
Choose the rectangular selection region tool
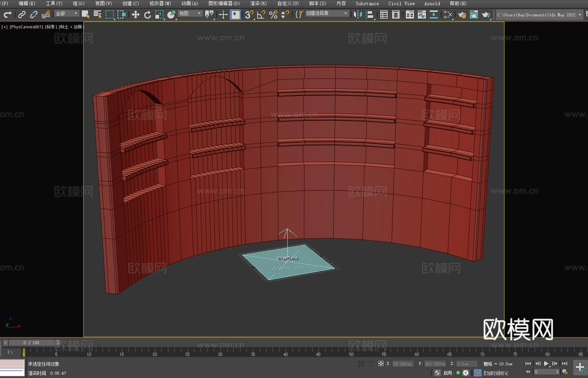pos(109,14)
